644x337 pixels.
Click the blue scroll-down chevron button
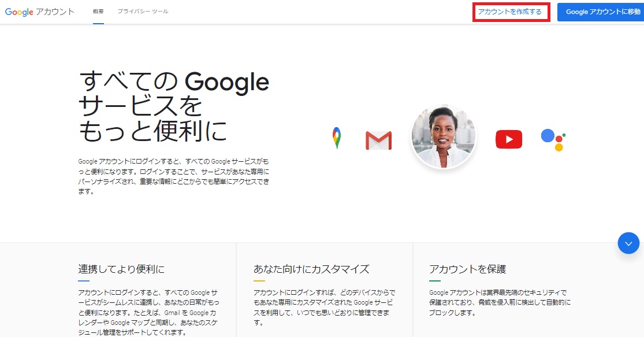pyautogui.click(x=628, y=243)
